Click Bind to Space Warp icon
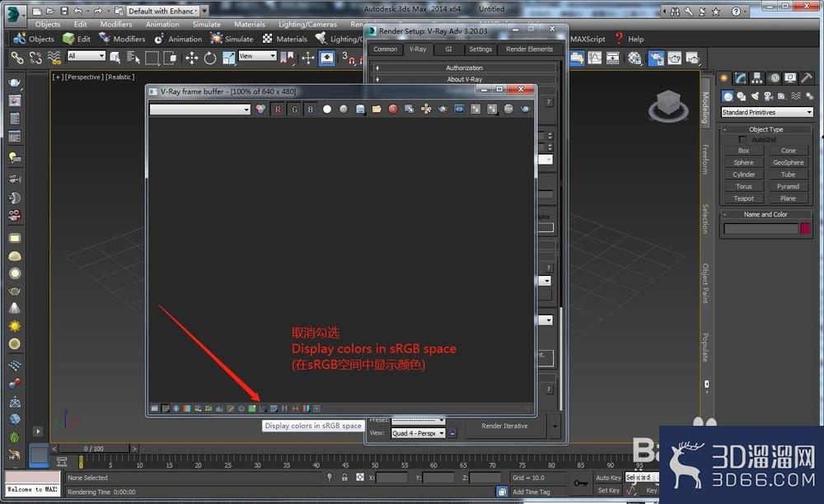 point(54,58)
